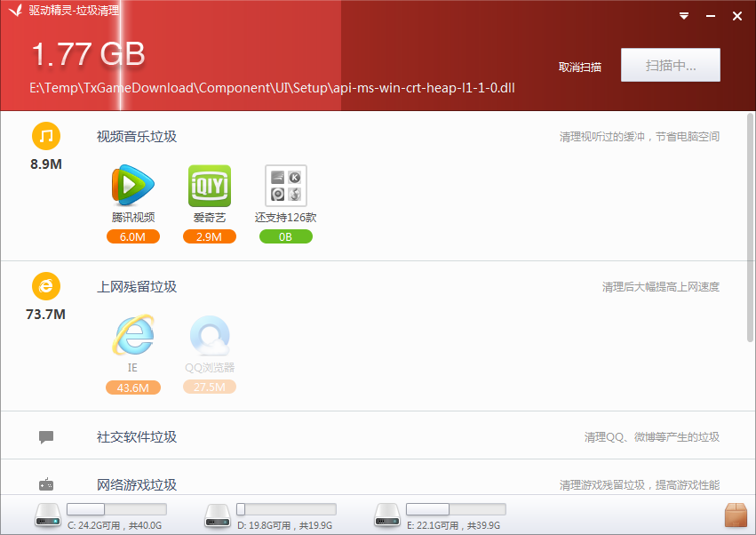Click the E: drive icon in status bar
Screen dimensions: 756x535
point(387,515)
